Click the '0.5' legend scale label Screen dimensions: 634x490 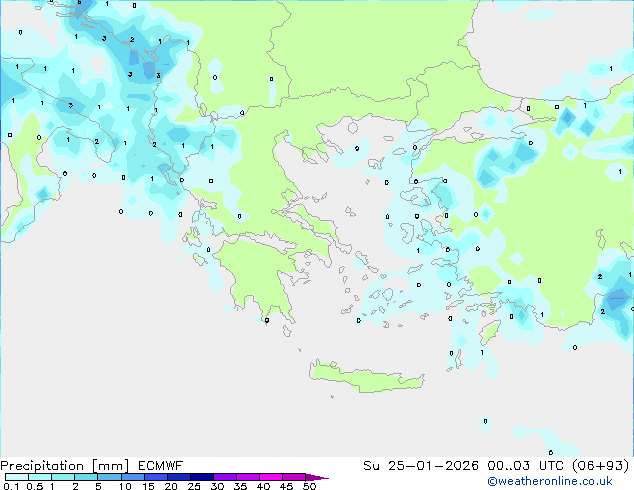[x=35, y=486]
